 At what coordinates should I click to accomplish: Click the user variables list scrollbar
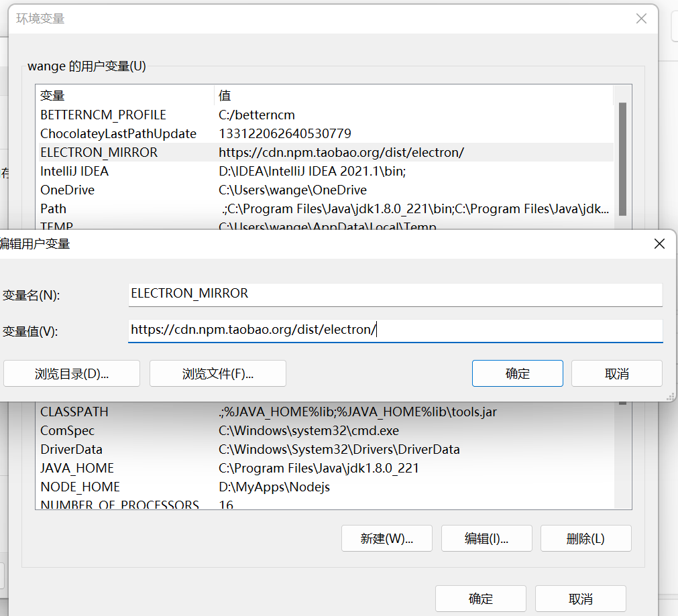point(622,158)
